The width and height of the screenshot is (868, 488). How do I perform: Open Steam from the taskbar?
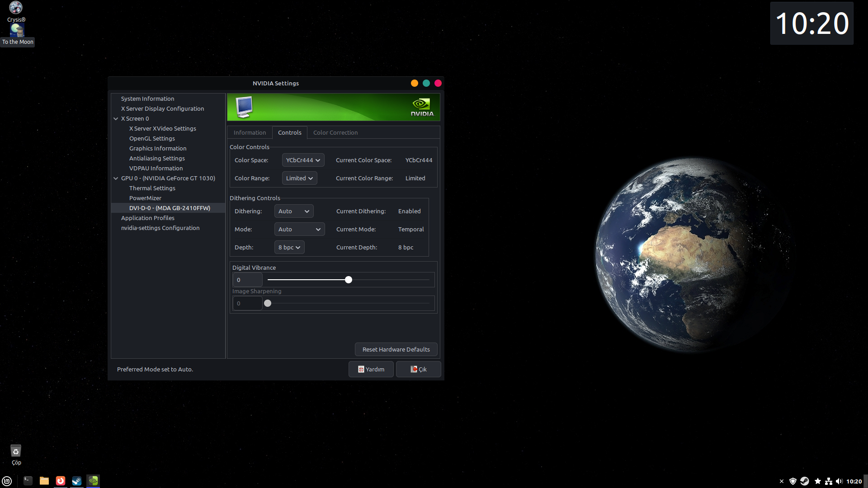(77, 481)
